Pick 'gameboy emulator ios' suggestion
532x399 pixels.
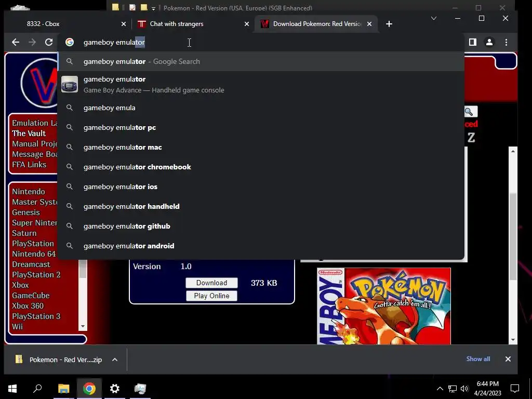pos(261,187)
